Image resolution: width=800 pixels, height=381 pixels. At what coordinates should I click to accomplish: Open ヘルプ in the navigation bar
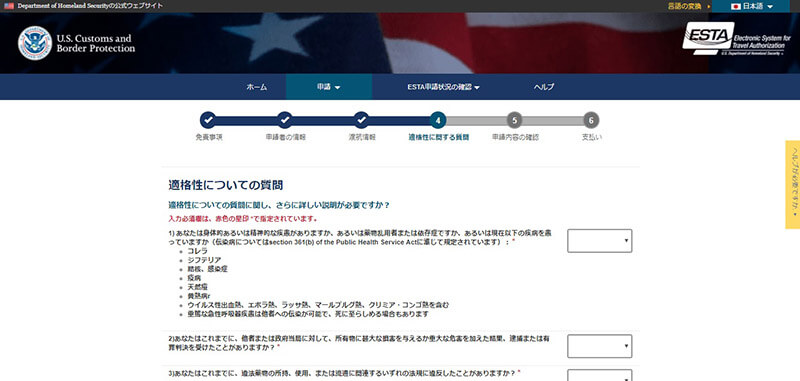[544, 87]
